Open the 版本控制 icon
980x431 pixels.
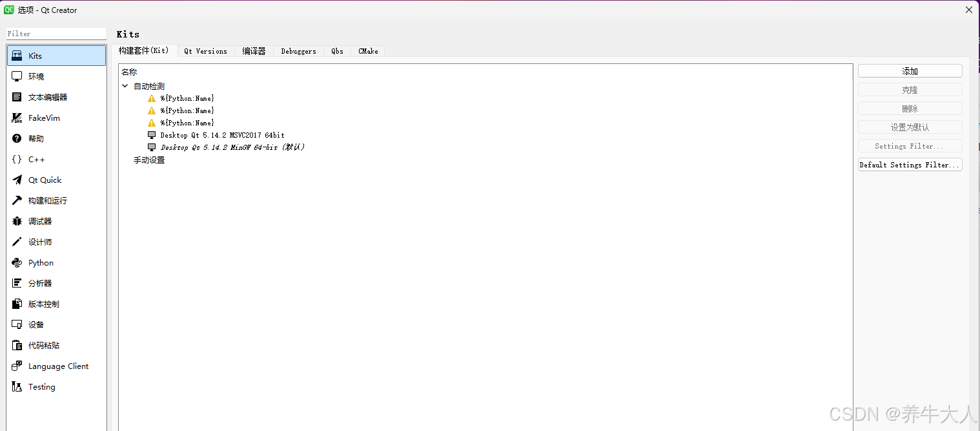click(17, 304)
